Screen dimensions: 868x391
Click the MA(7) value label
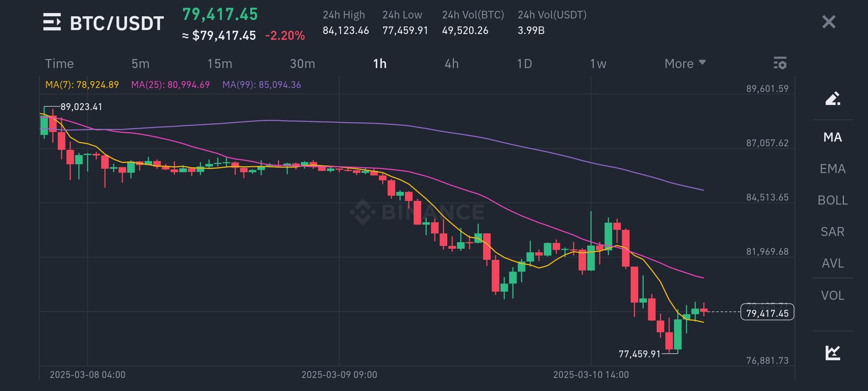click(x=82, y=85)
